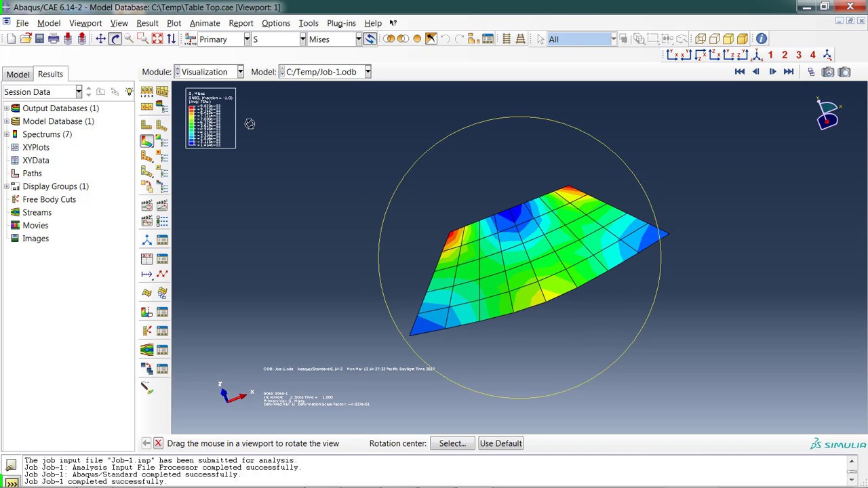Jump to first frame
This screenshot has width=868, height=488.
pyautogui.click(x=740, y=72)
